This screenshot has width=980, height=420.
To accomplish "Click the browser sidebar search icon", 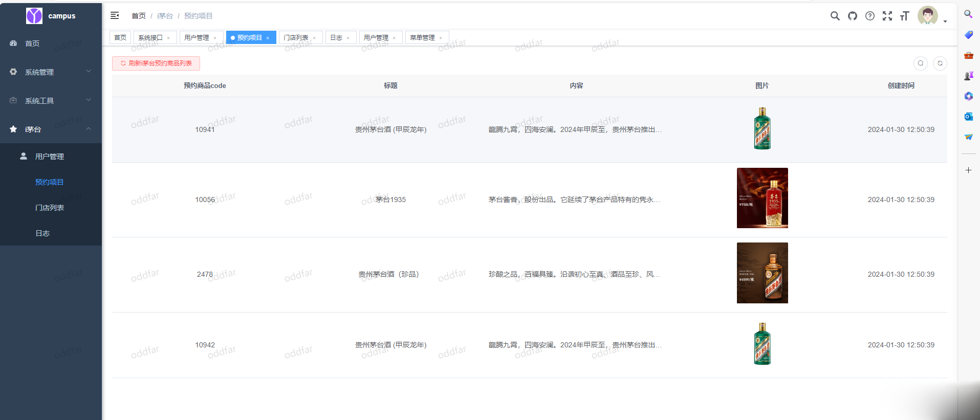I will [x=968, y=14].
